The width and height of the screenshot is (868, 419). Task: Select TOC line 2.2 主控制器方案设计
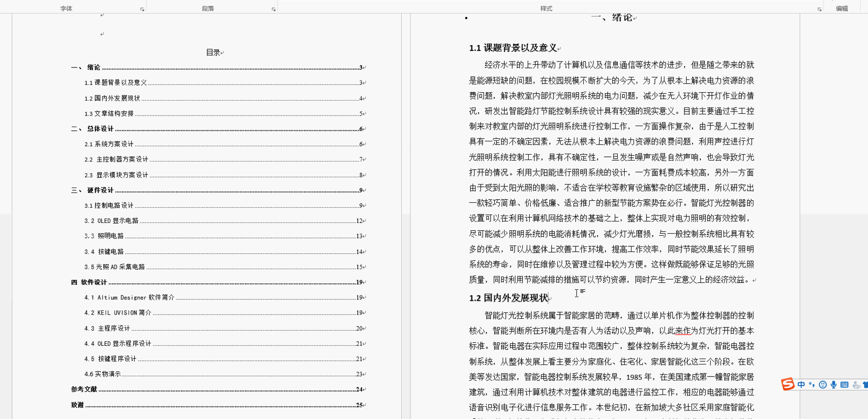pos(225,159)
